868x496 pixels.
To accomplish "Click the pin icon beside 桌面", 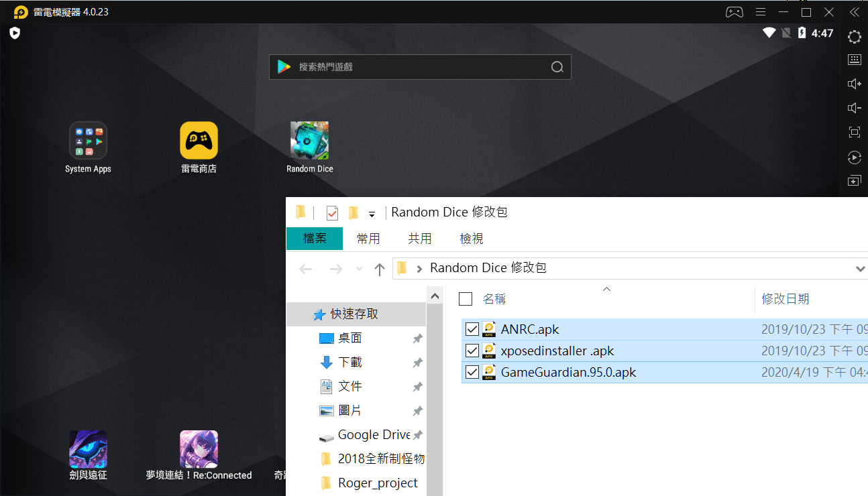I will (417, 338).
